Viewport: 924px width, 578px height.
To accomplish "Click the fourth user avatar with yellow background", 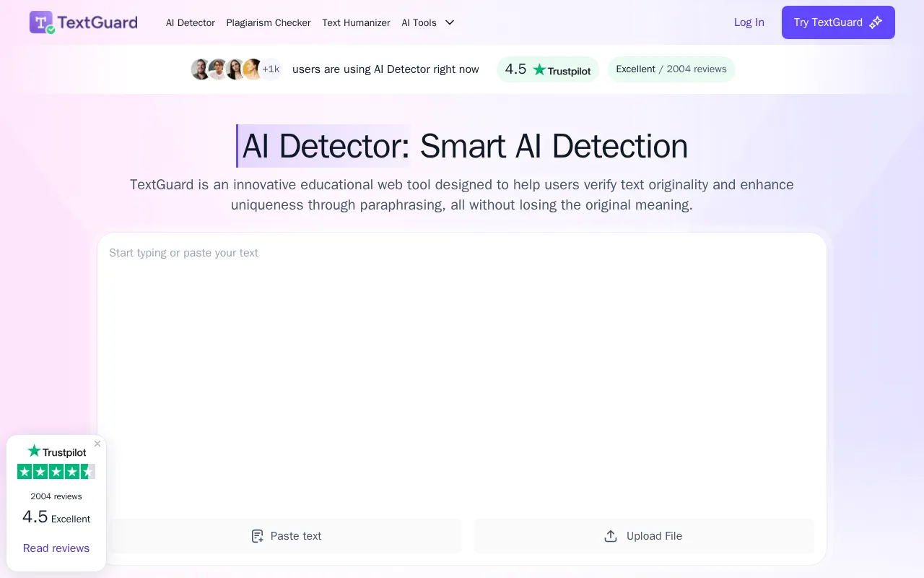I will point(253,69).
